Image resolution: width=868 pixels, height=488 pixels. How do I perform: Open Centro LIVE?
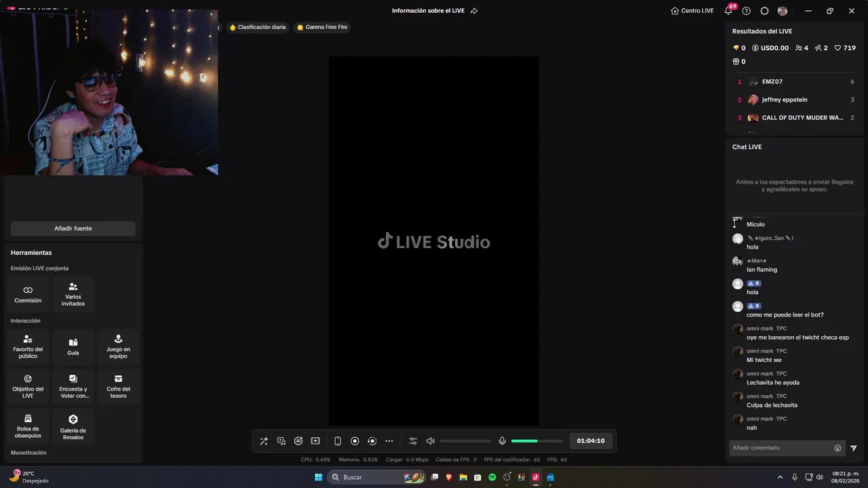coord(692,11)
